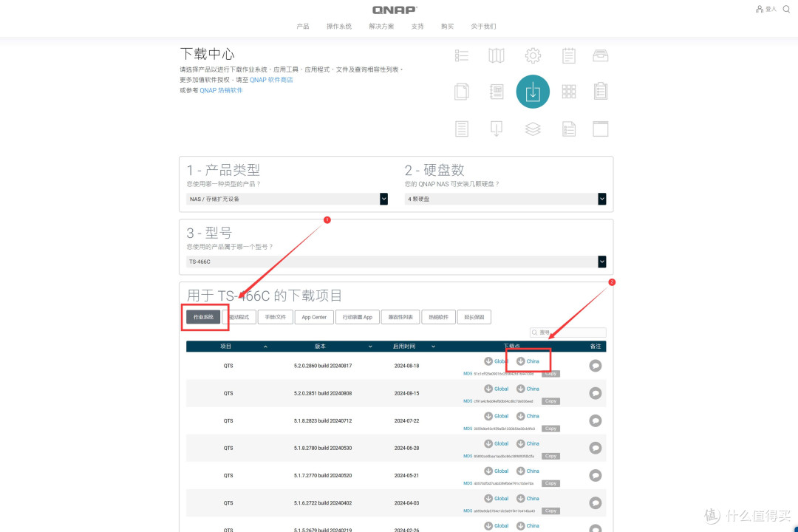
Task: Select the 作业系统 tab
Action: pyautogui.click(x=203, y=317)
